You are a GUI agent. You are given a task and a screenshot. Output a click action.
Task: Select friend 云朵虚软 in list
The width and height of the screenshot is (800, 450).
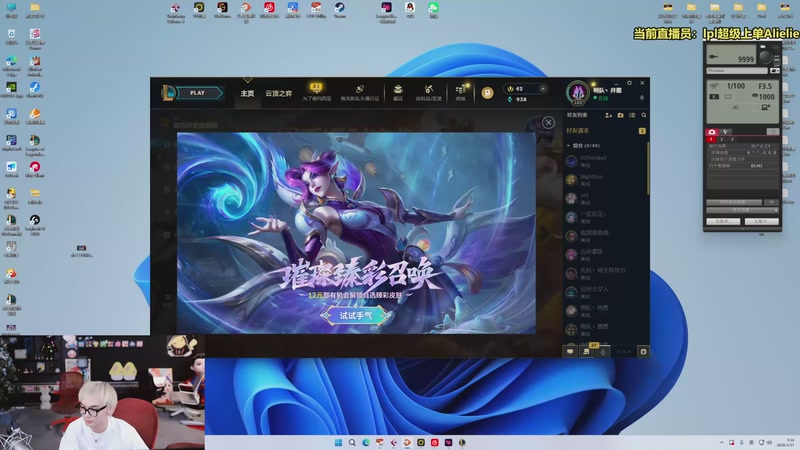tap(606, 255)
